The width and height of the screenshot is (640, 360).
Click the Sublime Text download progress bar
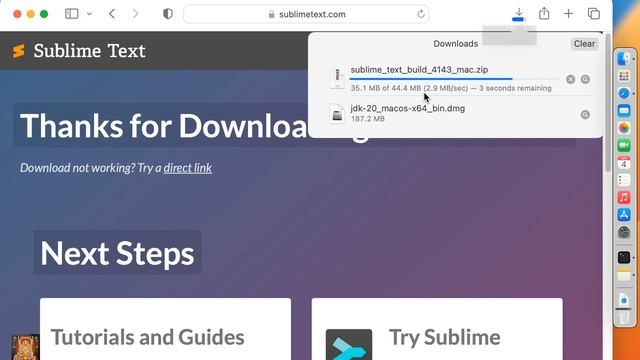455,79
